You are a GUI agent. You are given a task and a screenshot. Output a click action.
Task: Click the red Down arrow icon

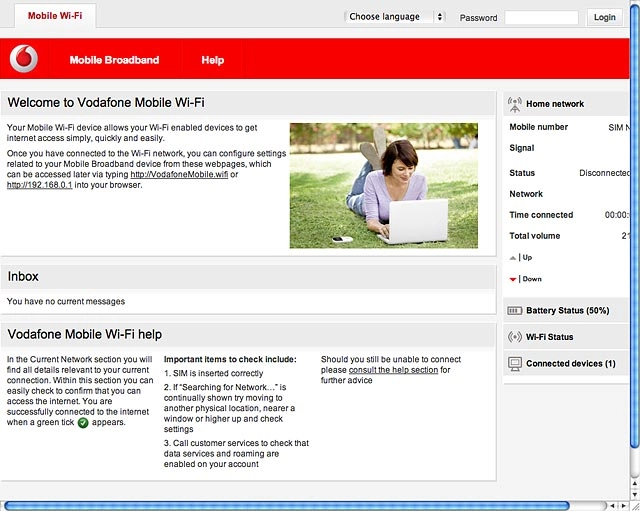[x=513, y=280]
